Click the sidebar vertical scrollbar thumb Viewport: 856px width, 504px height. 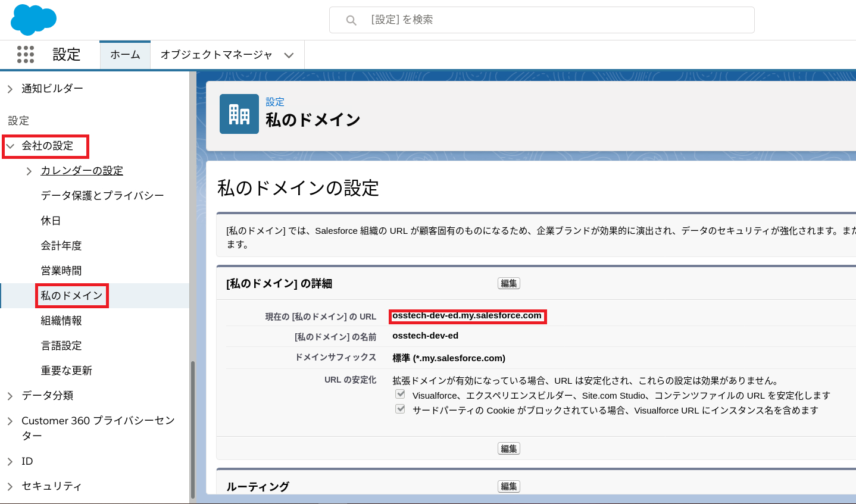tap(192, 430)
